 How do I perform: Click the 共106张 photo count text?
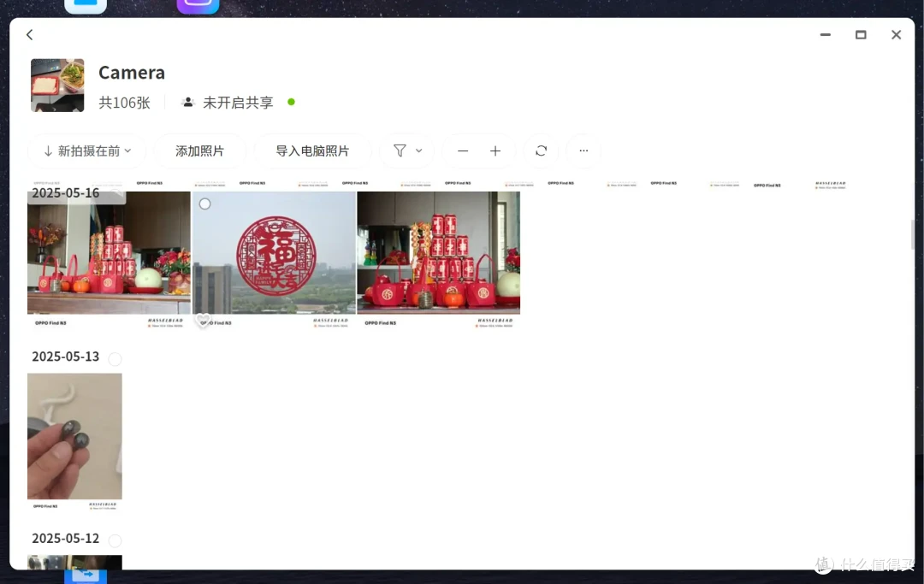pos(124,103)
